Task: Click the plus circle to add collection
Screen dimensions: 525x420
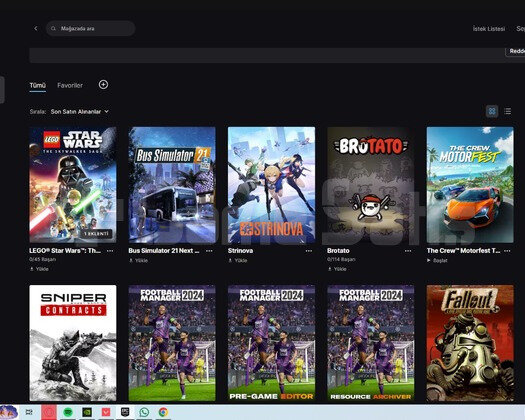Action: pyautogui.click(x=103, y=84)
